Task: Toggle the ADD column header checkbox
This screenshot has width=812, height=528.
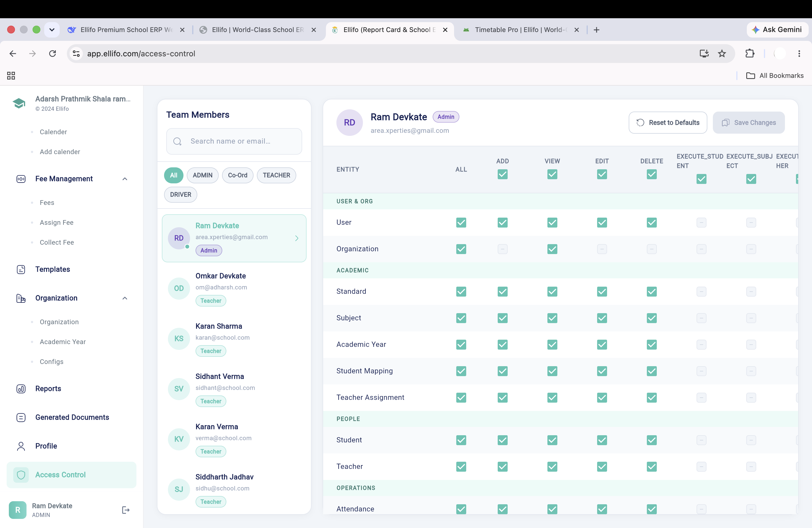Action: point(502,174)
